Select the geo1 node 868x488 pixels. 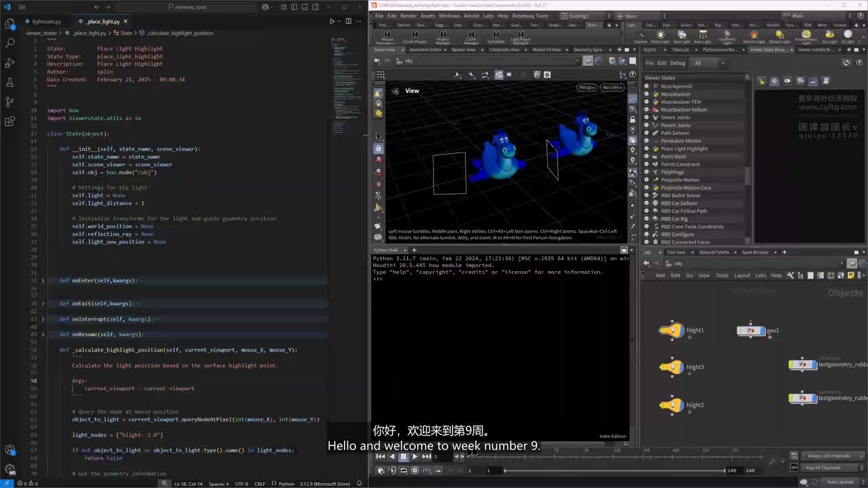[x=751, y=331]
